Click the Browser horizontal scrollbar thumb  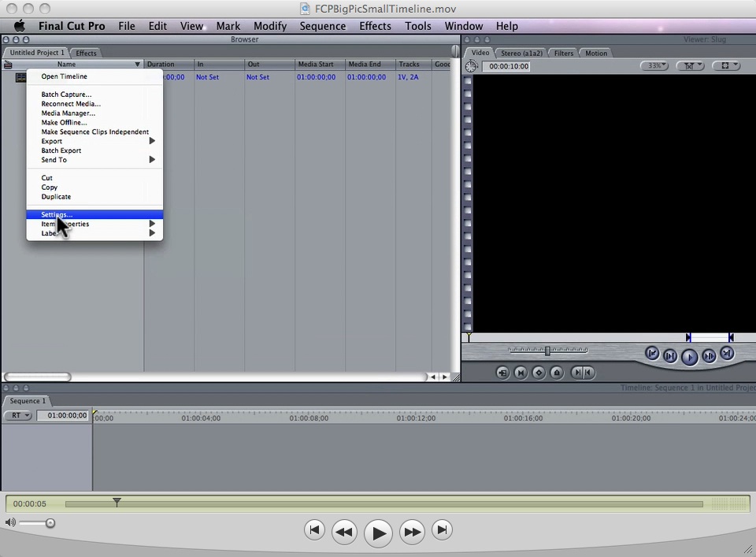click(x=38, y=377)
